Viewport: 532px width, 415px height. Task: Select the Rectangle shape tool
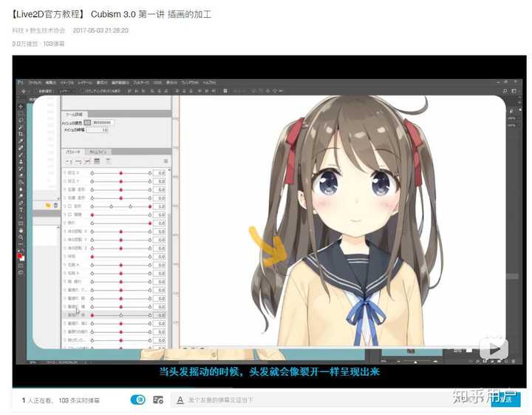pyautogui.click(x=21, y=223)
